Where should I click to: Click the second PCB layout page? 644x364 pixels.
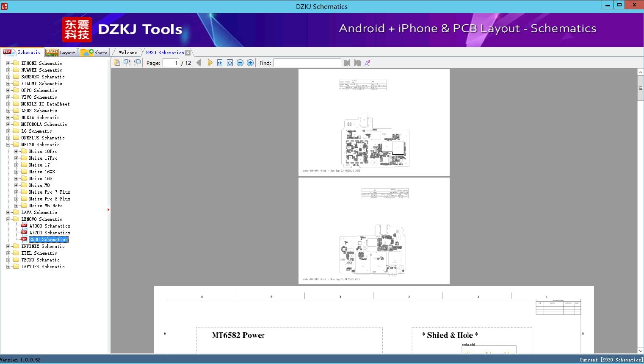(x=374, y=231)
